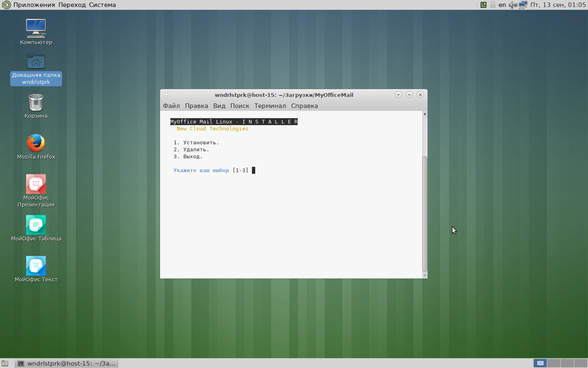Image resolution: width=588 pixels, height=368 pixels.
Task: Open the terminal Правка menu
Action: tap(196, 106)
